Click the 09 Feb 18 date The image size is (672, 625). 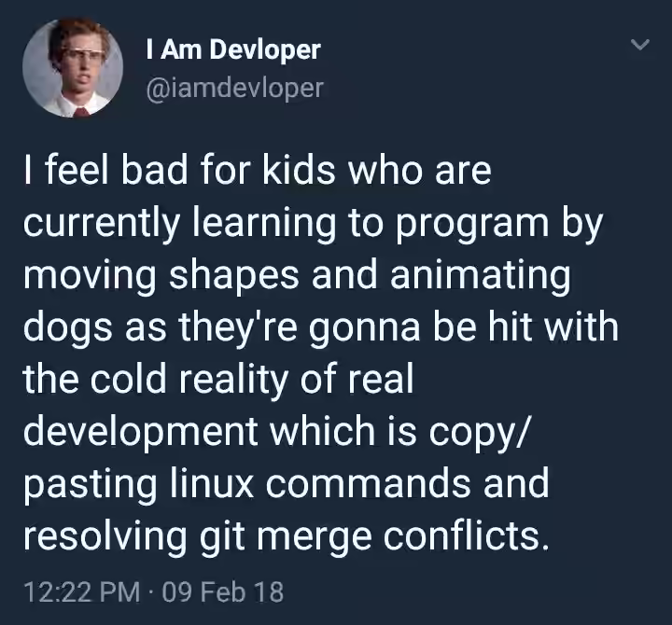click(x=223, y=592)
